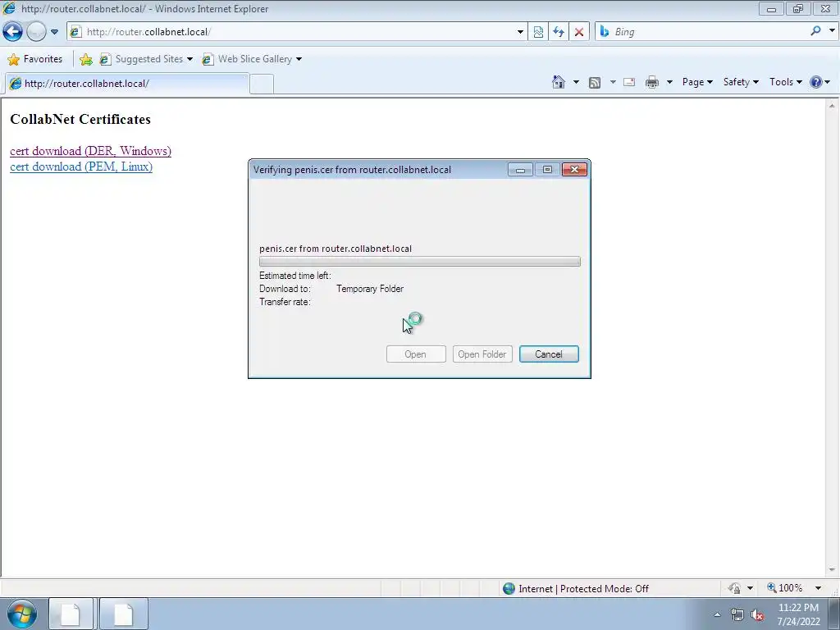840x630 pixels.
Task: Click the Cancel button in download dialog
Action: [x=549, y=354]
